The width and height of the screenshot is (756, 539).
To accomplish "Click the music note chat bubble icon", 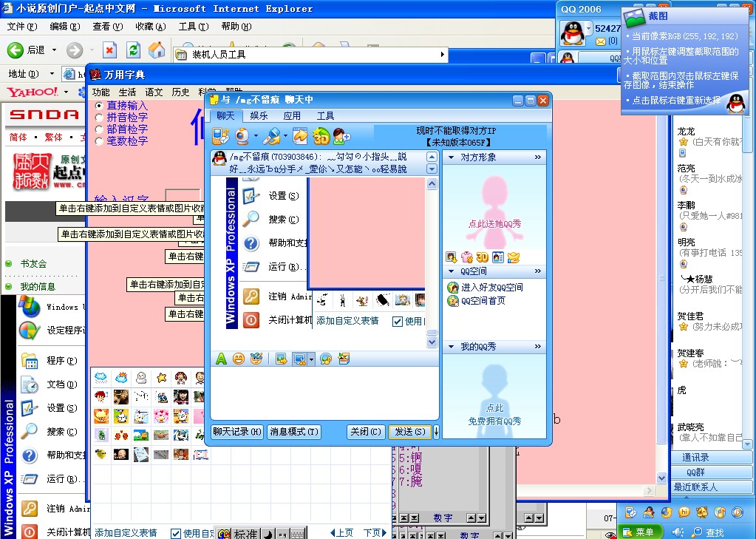I will click(326, 359).
